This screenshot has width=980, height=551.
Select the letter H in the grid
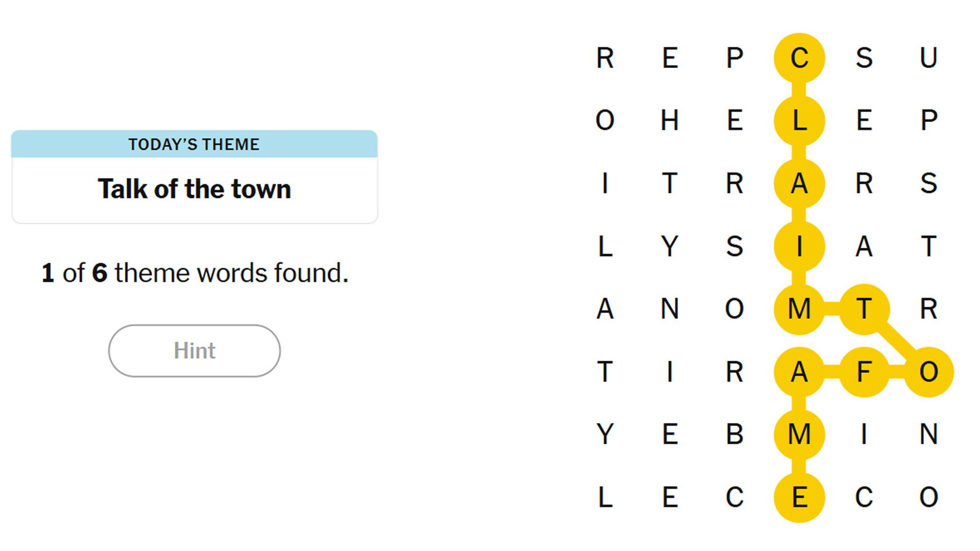tap(669, 121)
